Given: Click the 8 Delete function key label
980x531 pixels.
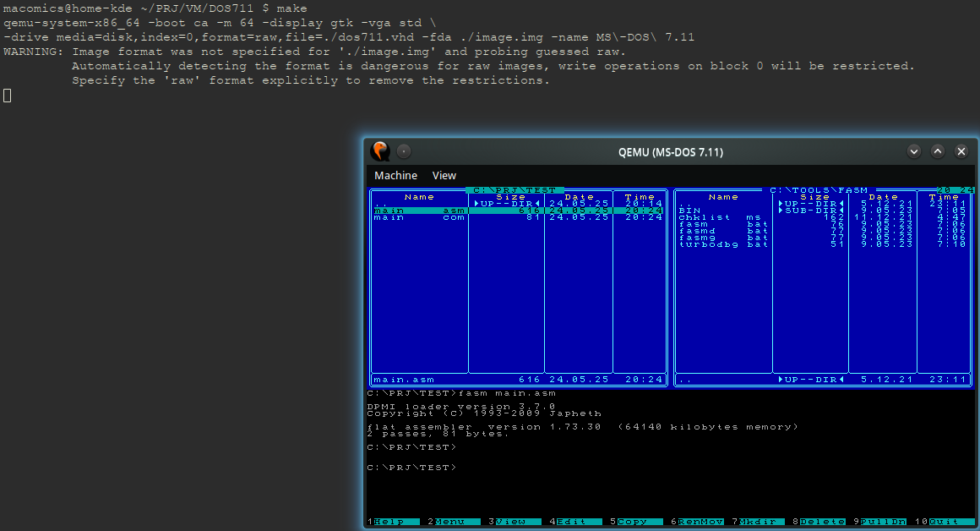Looking at the screenshot, I should (x=819, y=522).
